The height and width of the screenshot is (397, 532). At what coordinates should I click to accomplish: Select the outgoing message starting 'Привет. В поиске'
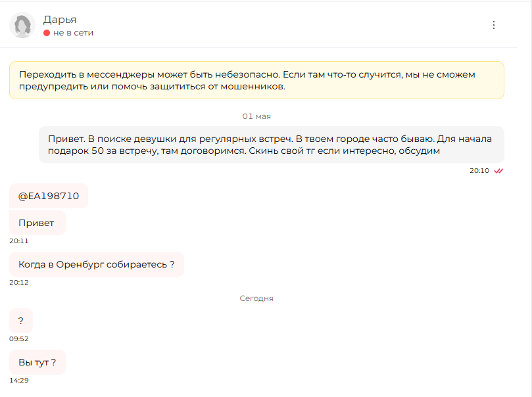[x=272, y=145]
